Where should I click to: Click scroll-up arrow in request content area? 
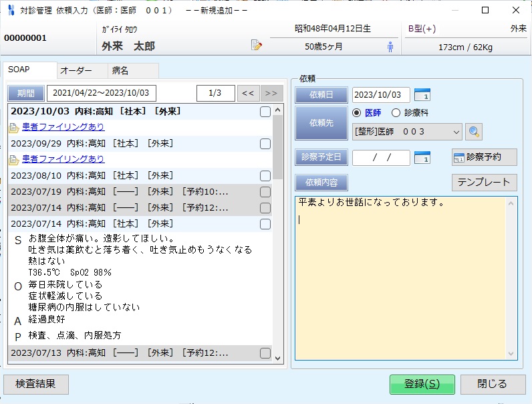[512, 203]
